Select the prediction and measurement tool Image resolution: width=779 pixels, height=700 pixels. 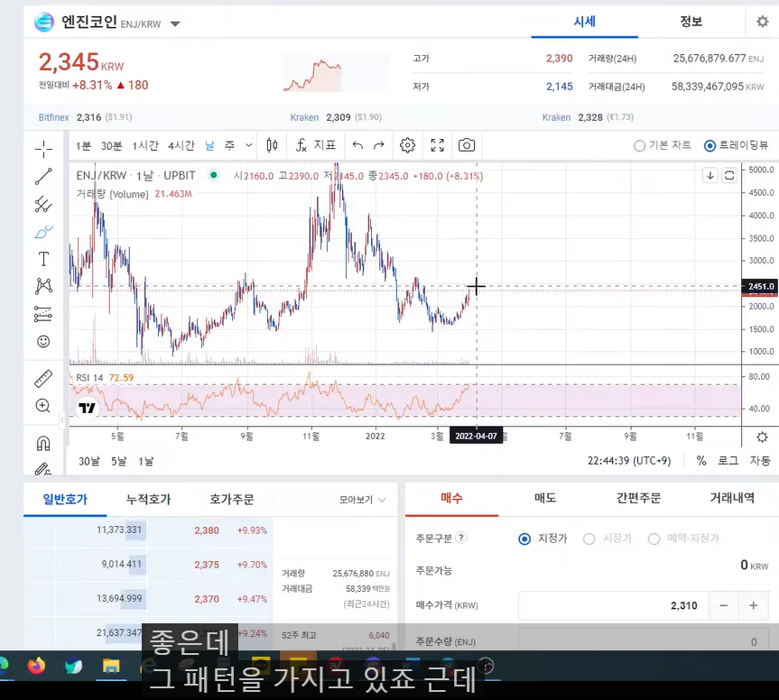pos(43,314)
